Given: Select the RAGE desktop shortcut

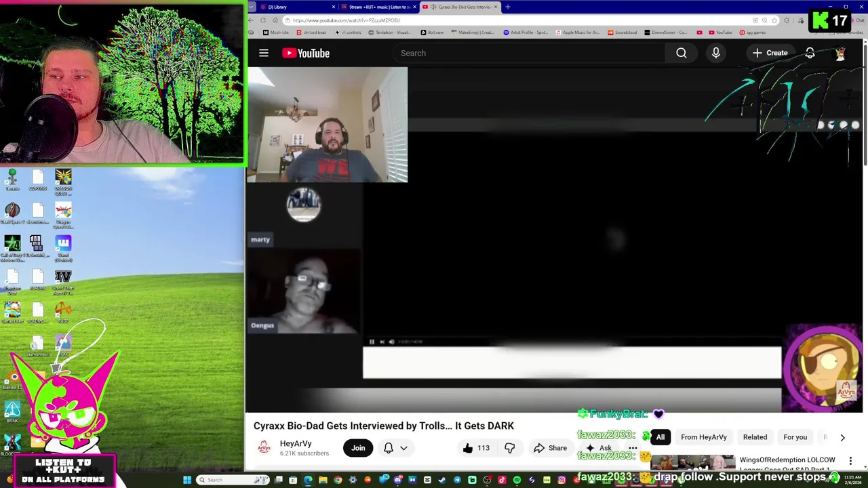Looking at the screenshot, I should pyautogui.click(x=63, y=313).
